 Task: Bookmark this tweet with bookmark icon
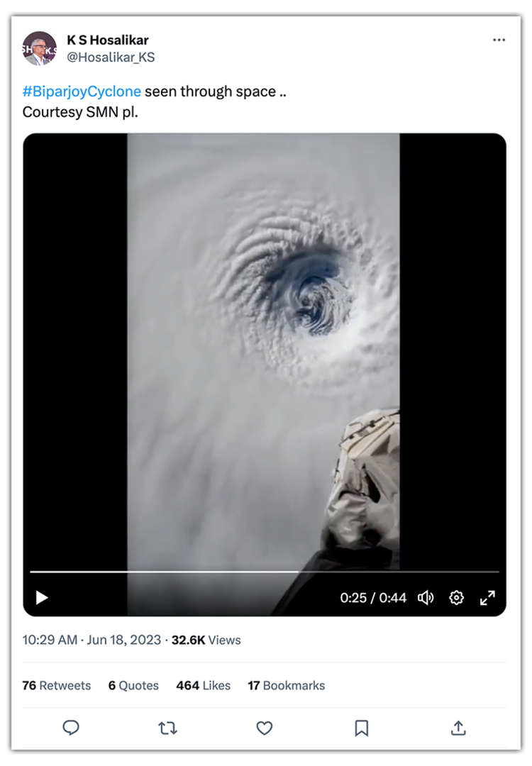tap(362, 728)
